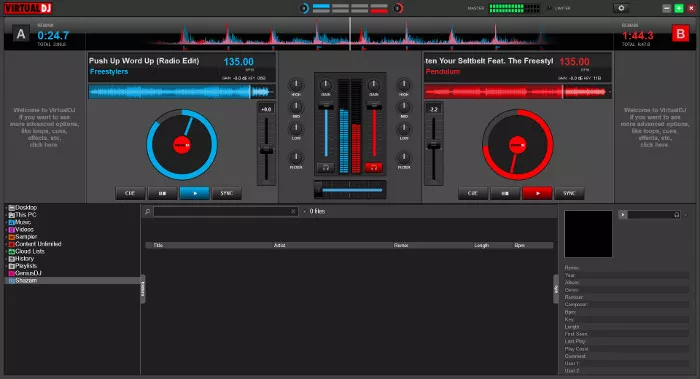The width and height of the screenshot is (700, 379).
Task: Select the Shazam folder in sidebar
Action: pyautogui.click(x=26, y=280)
